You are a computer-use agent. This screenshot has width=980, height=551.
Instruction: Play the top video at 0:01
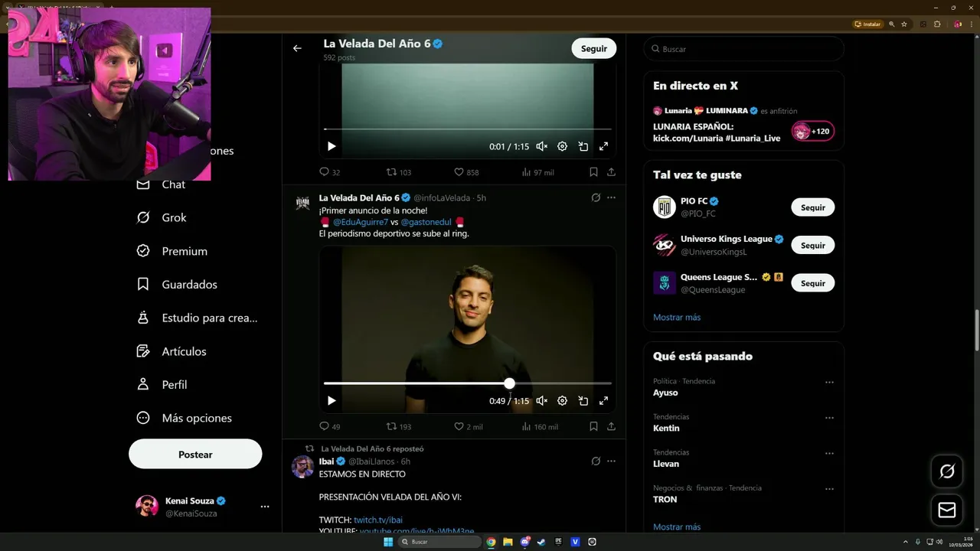pos(332,146)
